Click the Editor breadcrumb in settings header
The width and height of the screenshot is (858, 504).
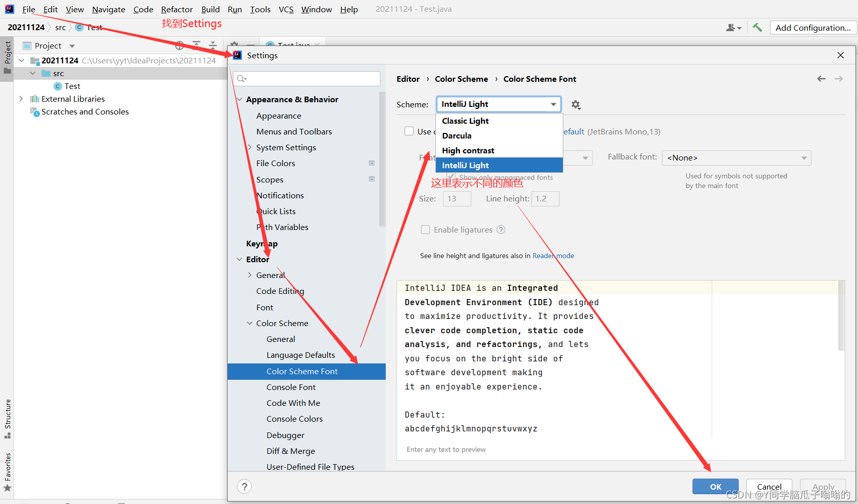click(408, 79)
